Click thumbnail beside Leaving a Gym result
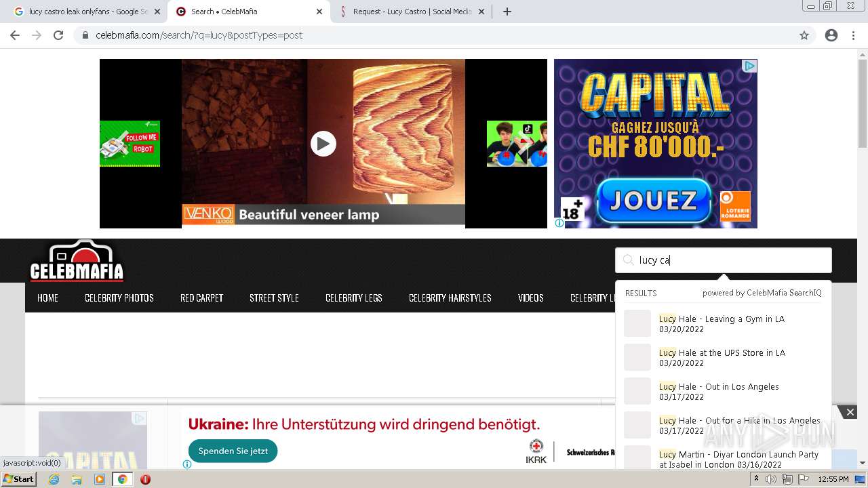 click(x=637, y=323)
